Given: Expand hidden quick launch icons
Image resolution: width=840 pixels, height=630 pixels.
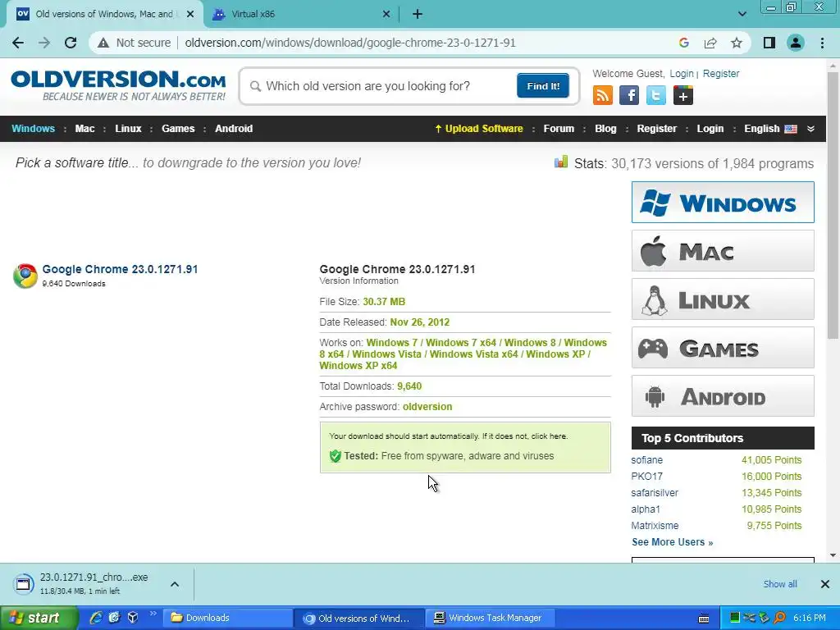Looking at the screenshot, I should click(153, 614).
